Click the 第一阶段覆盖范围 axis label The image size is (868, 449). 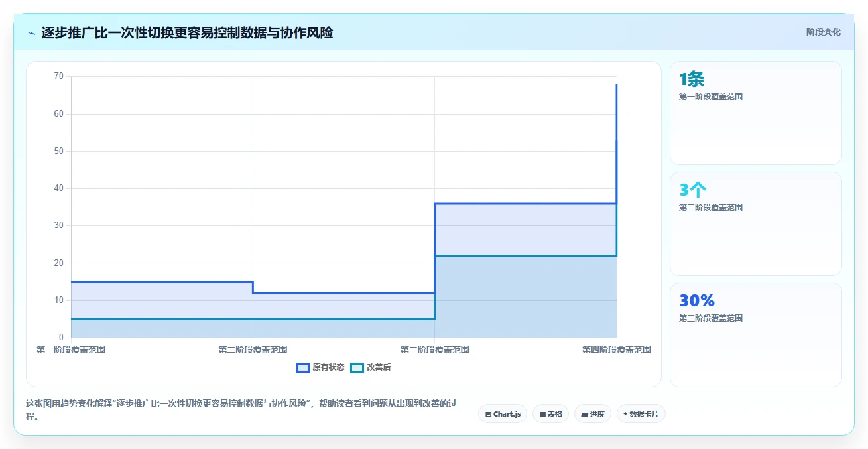pos(71,350)
